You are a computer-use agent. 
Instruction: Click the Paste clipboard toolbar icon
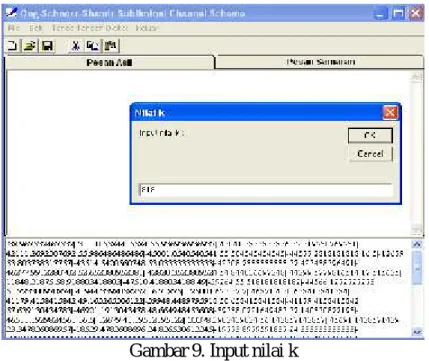[x=110, y=46]
